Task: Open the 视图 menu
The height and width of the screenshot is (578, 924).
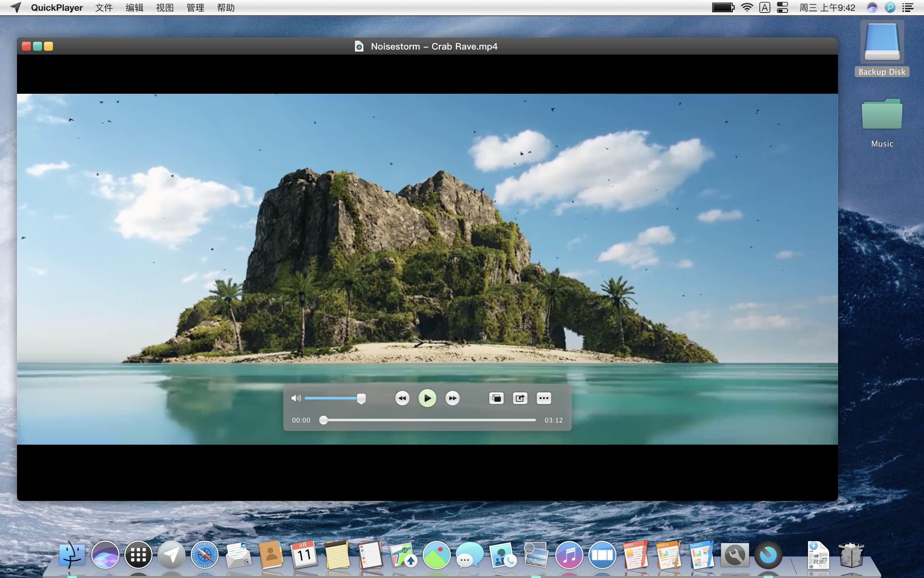Action: [x=165, y=8]
